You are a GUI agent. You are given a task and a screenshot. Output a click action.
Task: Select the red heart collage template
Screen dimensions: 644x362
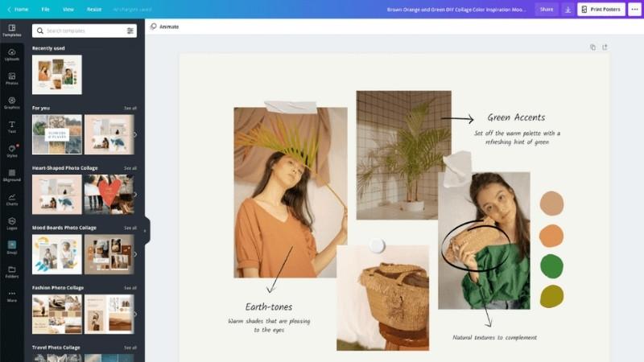[x=109, y=195]
